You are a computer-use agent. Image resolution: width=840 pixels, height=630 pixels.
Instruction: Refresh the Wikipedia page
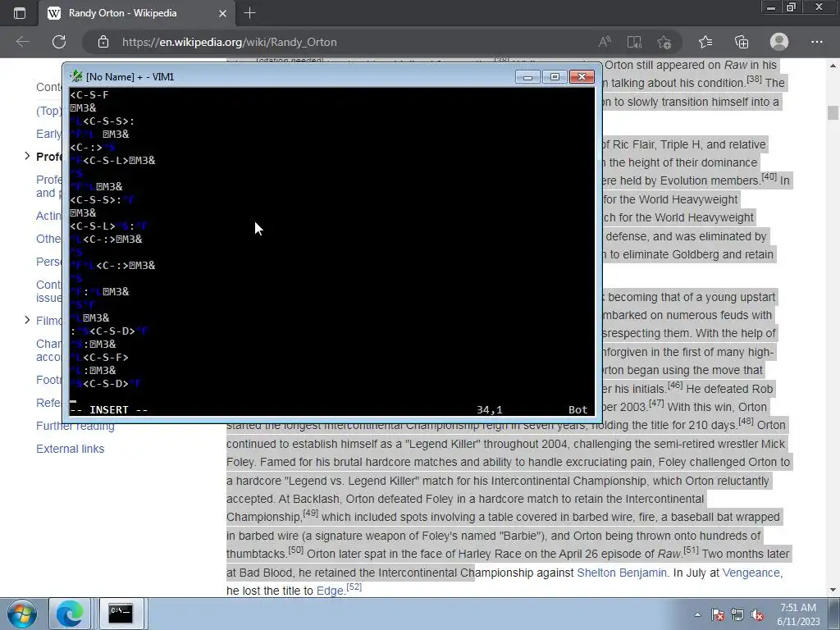59,42
